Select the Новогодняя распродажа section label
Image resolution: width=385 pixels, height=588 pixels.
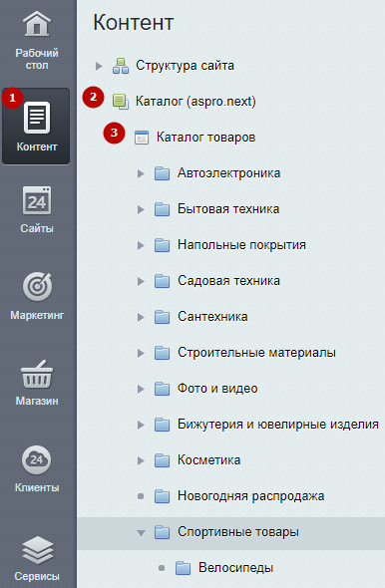click(x=251, y=496)
